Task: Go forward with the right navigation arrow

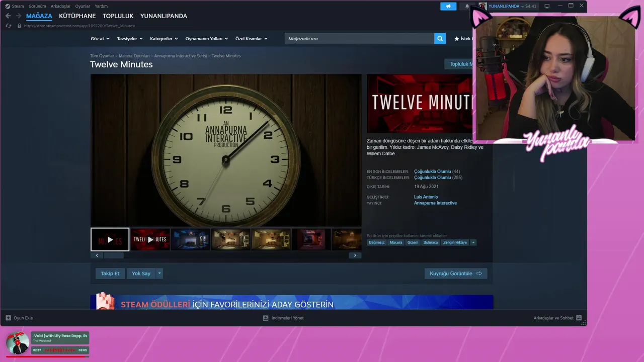Action: (x=19, y=16)
